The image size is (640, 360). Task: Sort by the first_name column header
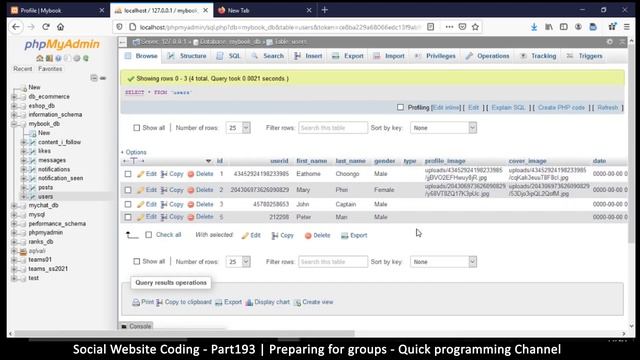(x=311, y=161)
